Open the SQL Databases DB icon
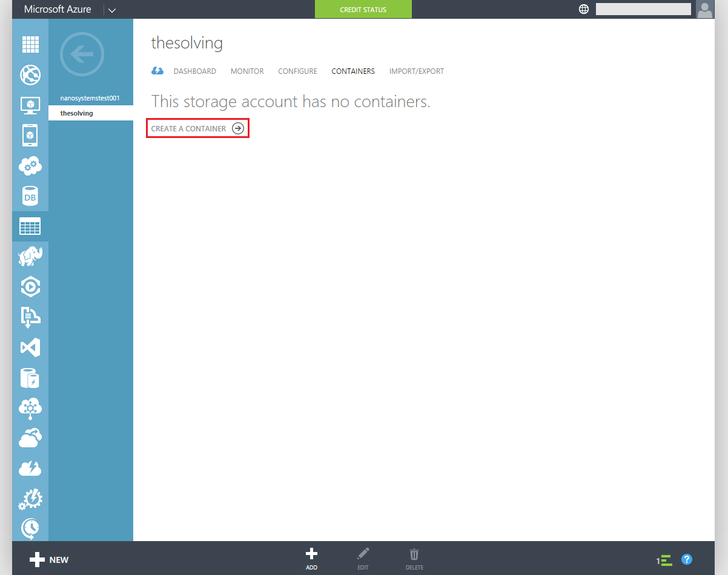This screenshot has width=728, height=575. (30, 196)
